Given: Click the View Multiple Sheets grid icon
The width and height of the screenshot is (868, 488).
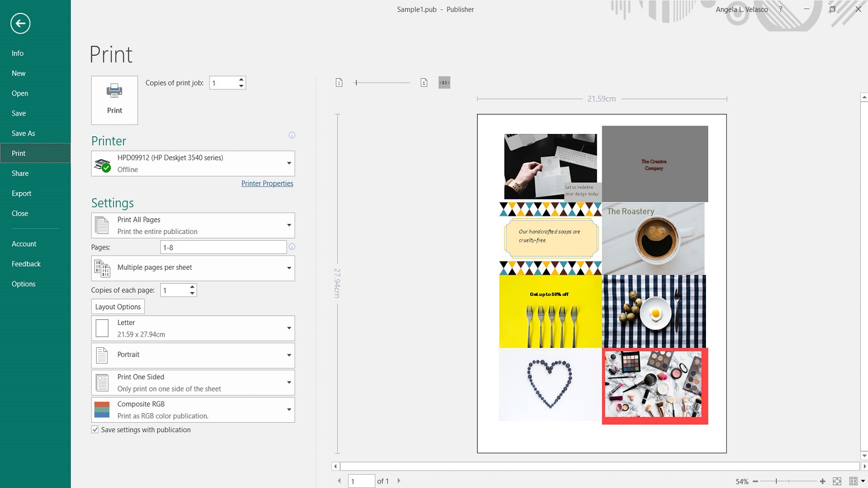Looking at the screenshot, I should pos(853,481).
